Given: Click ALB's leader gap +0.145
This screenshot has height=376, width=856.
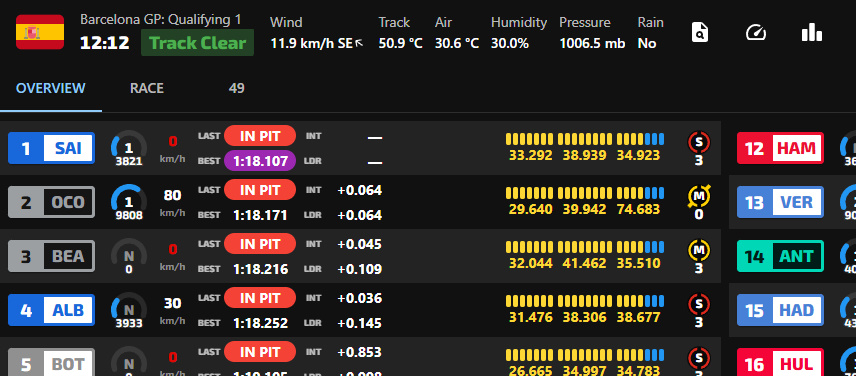Looking at the screenshot, I should click(359, 323).
